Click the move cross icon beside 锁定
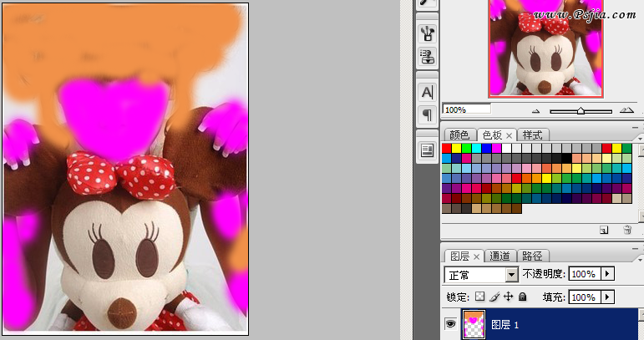The height and width of the screenshot is (340, 644). tap(508, 297)
